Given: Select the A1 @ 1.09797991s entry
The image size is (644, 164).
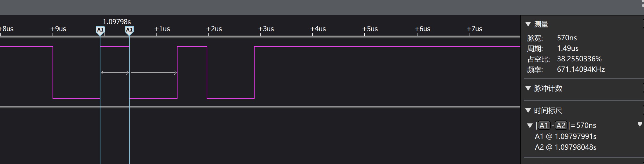Looking at the screenshot, I should [x=565, y=136].
